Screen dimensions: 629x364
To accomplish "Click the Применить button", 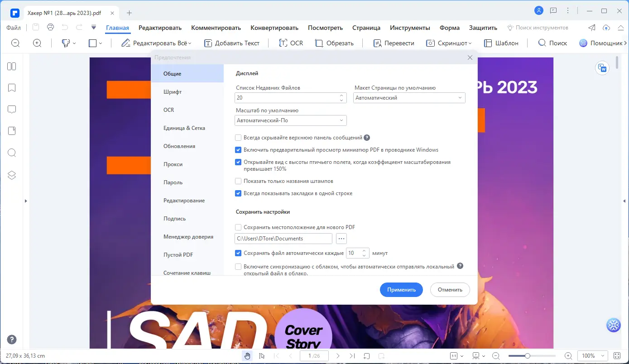I will pos(401,290).
